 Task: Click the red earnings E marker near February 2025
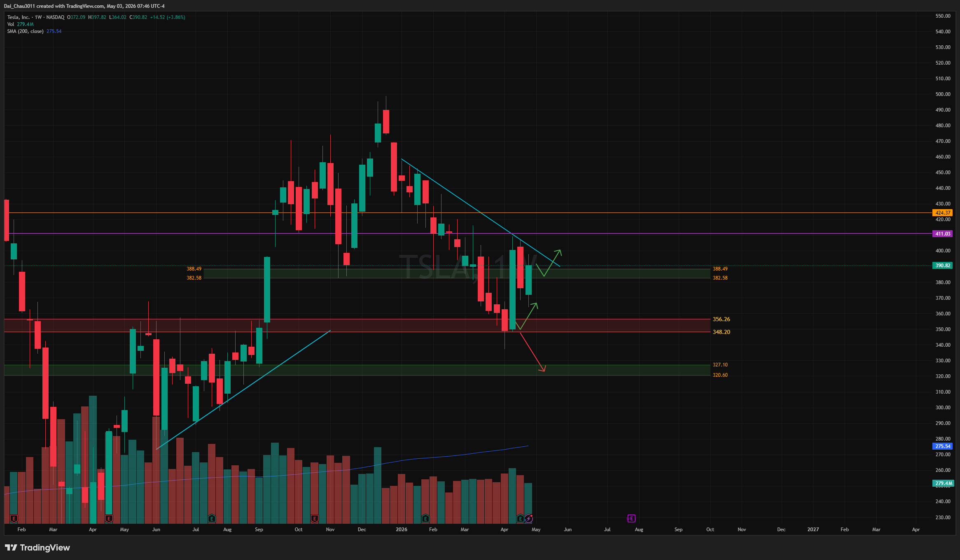(14, 518)
